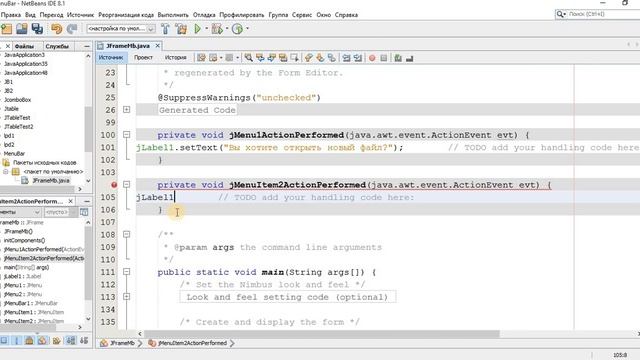Collapse the Javadoc comment fold at line 108
Viewport: 640px width, 360px height.
point(127,234)
